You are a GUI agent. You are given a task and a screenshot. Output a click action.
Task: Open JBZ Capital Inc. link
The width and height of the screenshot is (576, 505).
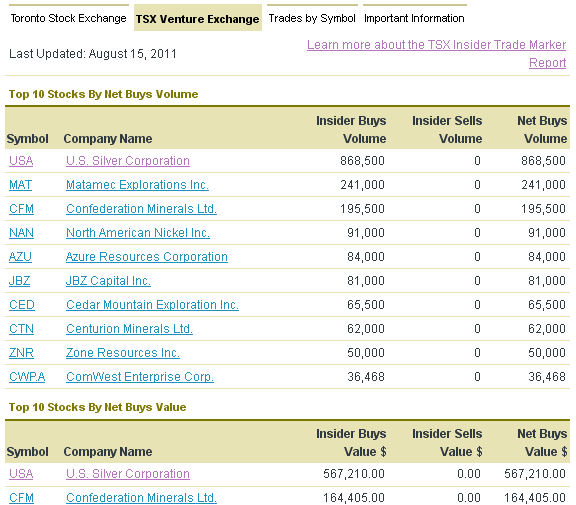tap(108, 281)
